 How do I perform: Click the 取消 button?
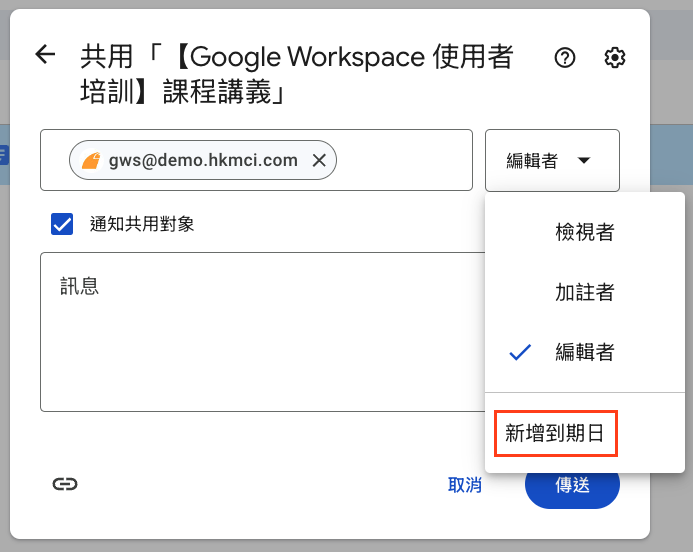(464, 485)
